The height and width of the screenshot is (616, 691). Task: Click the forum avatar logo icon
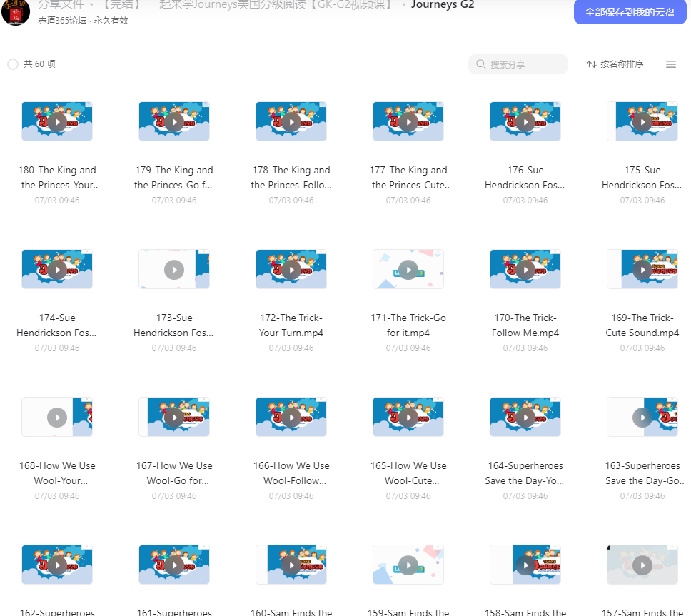pyautogui.click(x=16, y=12)
